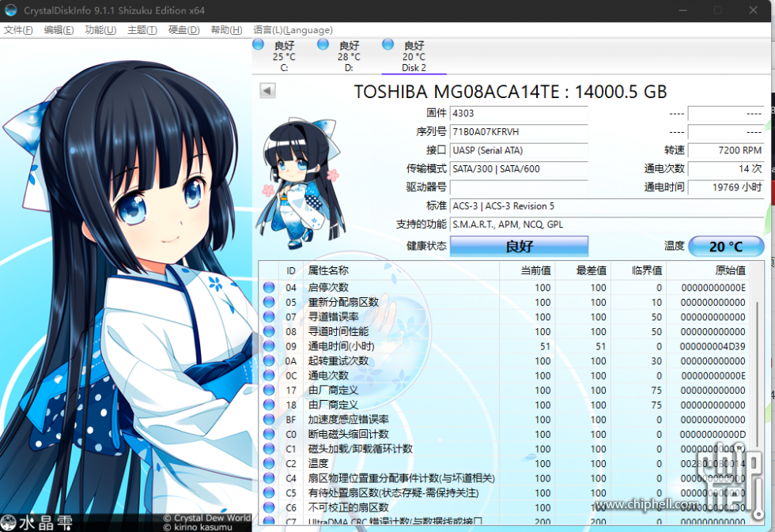Image resolution: width=775 pixels, height=532 pixels.
Task: Click the ID column header
Action: [291, 270]
